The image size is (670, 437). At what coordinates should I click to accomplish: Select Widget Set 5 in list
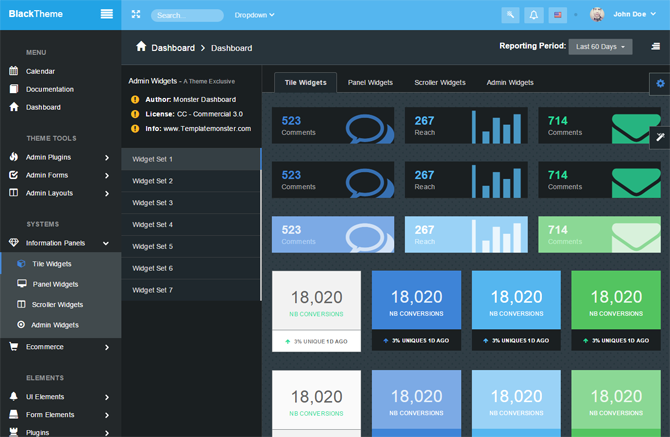click(191, 246)
